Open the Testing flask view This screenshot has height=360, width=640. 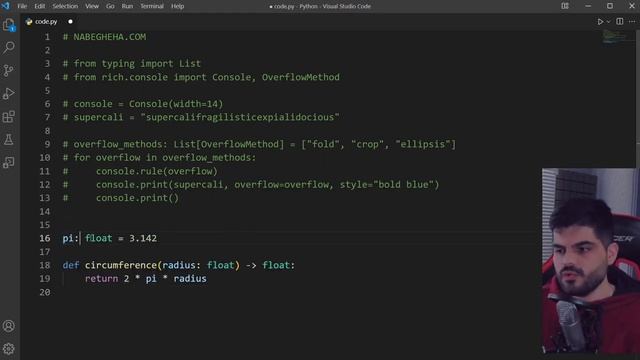pos(9,140)
